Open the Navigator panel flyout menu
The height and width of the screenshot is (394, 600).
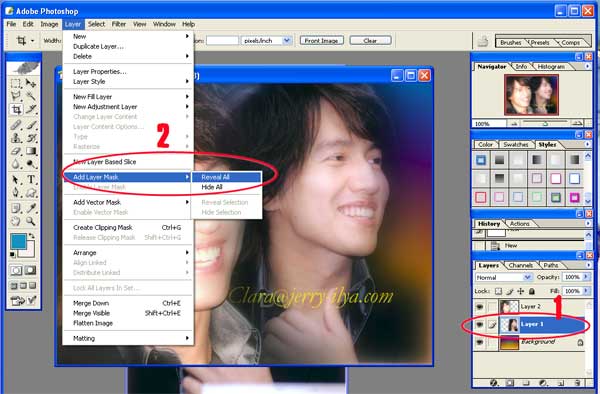point(587,66)
